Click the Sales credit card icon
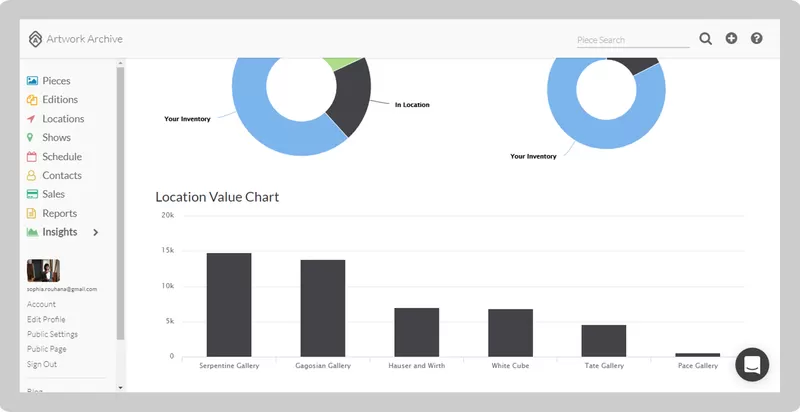Viewport: 800px width, 412px height. [32, 194]
